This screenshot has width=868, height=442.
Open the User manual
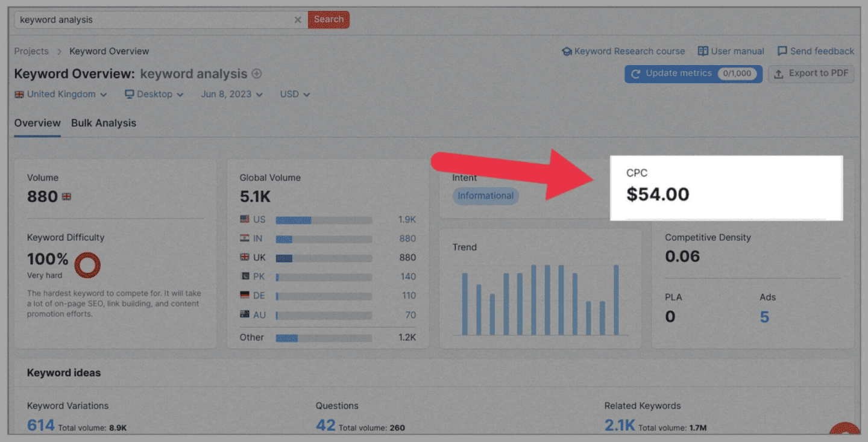(x=737, y=51)
